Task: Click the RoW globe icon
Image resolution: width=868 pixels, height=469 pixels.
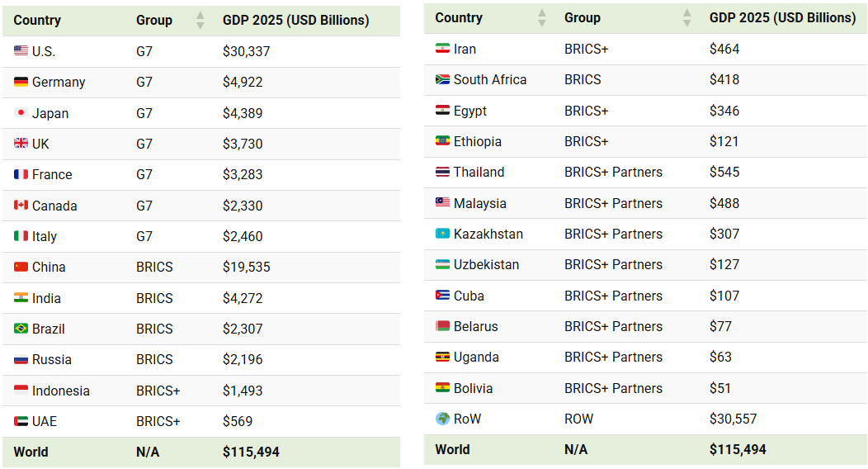Action: pyautogui.click(x=442, y=419)
